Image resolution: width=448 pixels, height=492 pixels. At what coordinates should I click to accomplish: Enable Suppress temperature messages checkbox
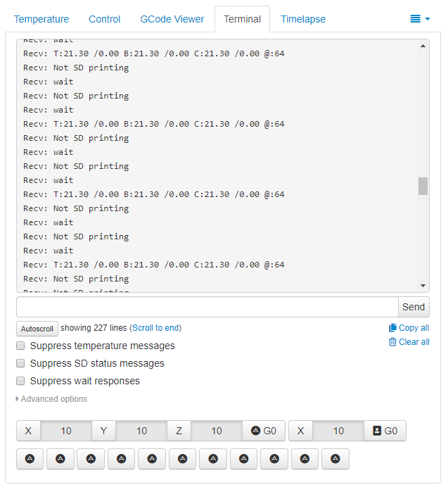pyautogui.click(x=20, y=346)
